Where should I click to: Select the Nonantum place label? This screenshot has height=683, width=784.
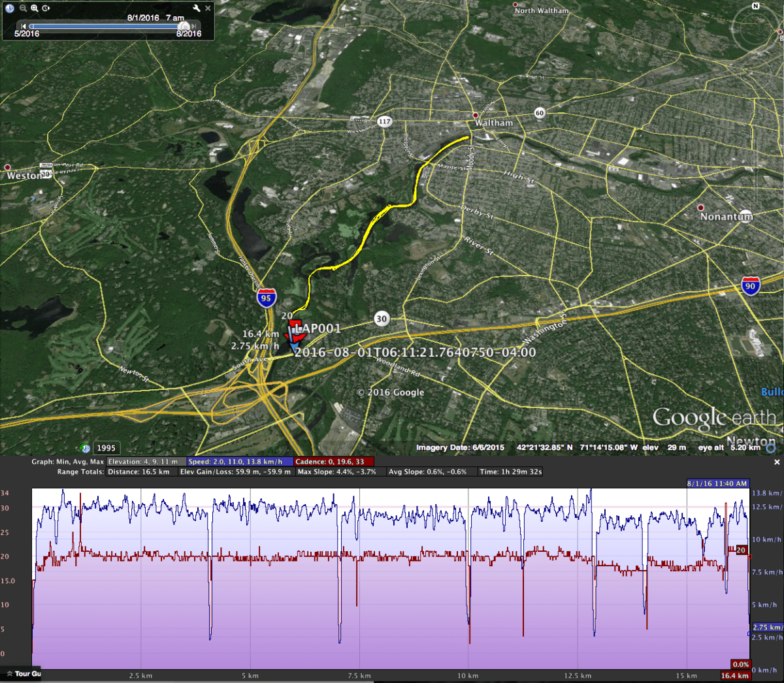pos(726,216)
